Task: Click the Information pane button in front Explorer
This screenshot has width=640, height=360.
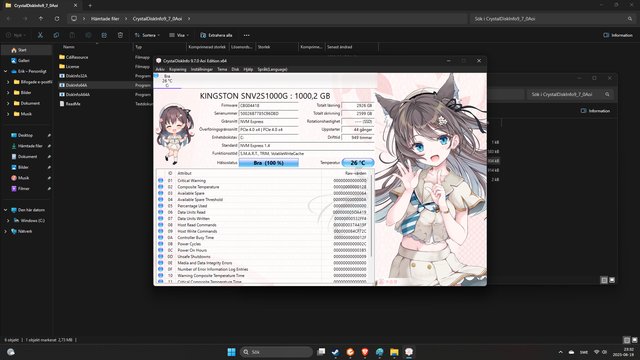Action: [618, 35]
